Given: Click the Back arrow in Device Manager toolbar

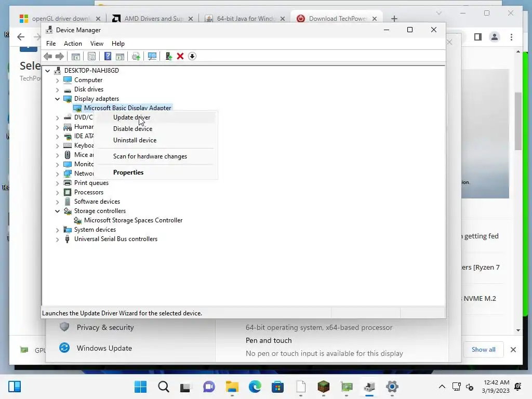Looking at the screenshot, I should pos(48,56).
